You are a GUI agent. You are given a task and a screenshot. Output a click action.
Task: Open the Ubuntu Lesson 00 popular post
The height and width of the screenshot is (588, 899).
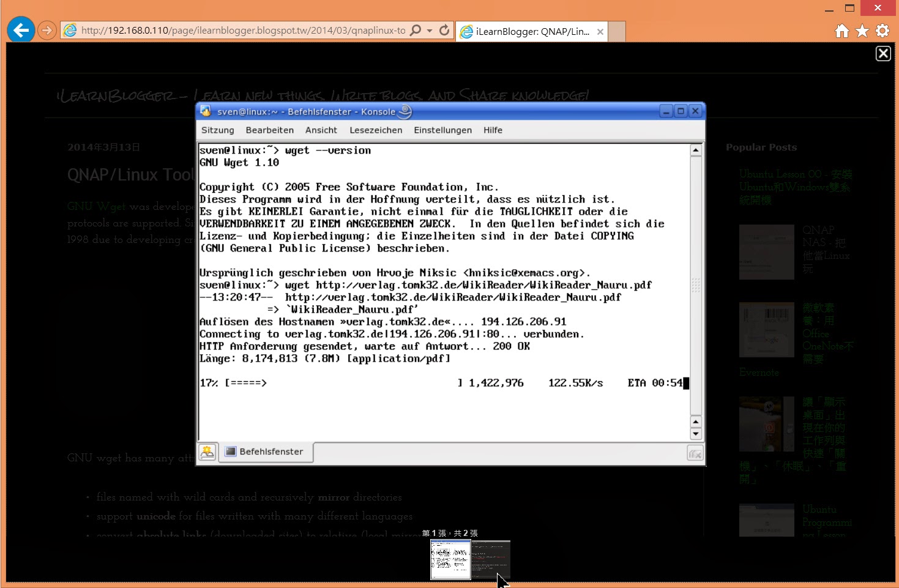click(x=795, y=187)
